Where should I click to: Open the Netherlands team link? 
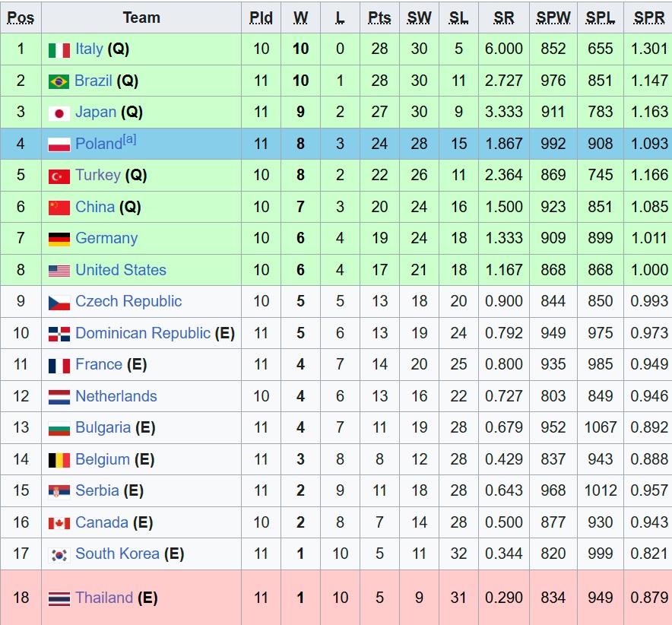point(116,396)
